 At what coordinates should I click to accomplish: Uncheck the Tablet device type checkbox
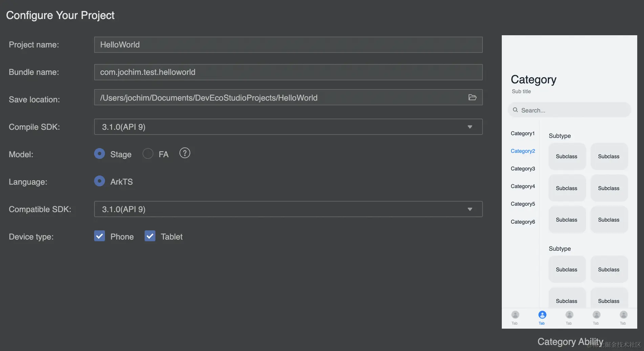click(x=150, y=236)
